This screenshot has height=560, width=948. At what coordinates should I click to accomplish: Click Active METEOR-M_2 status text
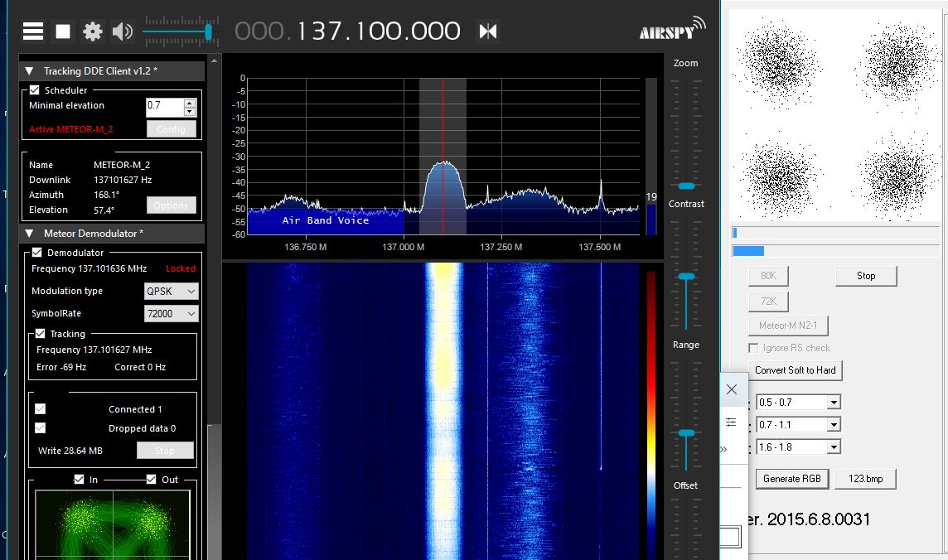point(70,129)
